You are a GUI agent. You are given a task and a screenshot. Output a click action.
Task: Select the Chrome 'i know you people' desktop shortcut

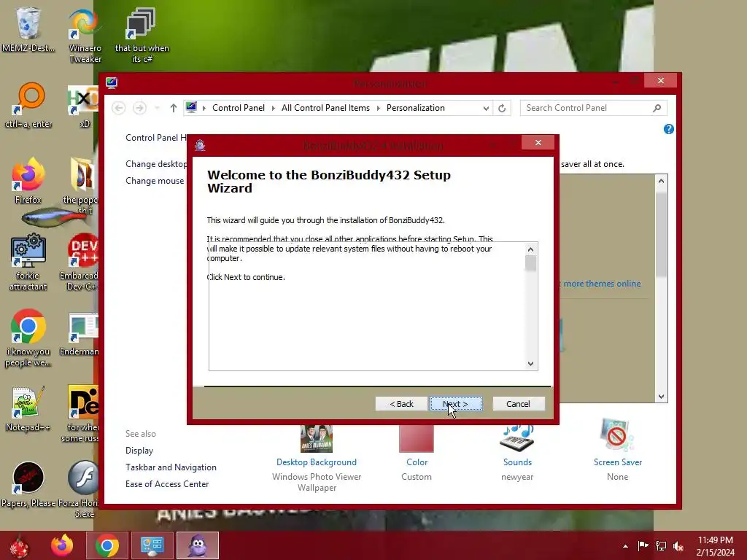28,338
